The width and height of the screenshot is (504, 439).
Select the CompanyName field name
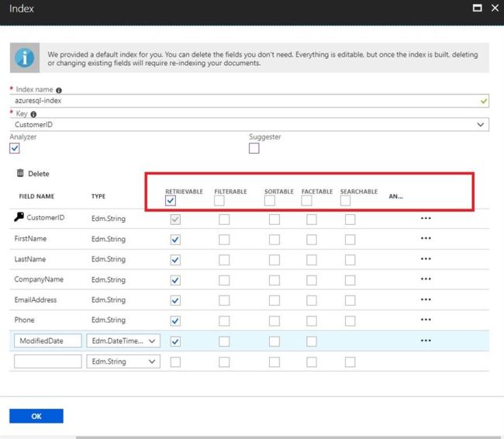click(x=39, y=279)
